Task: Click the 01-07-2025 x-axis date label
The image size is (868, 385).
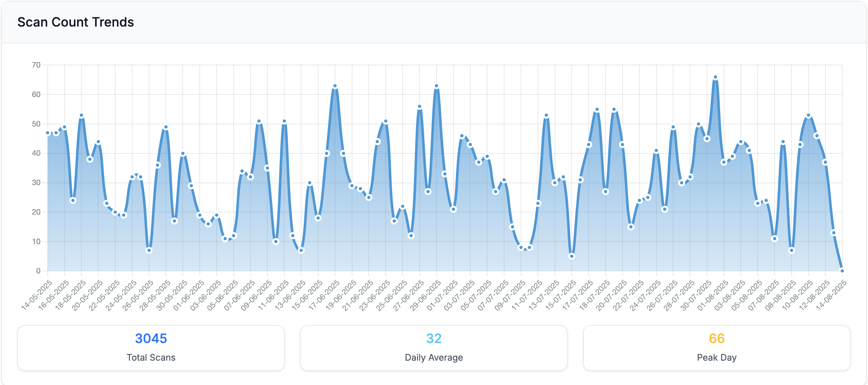Action: coord(442,295)
